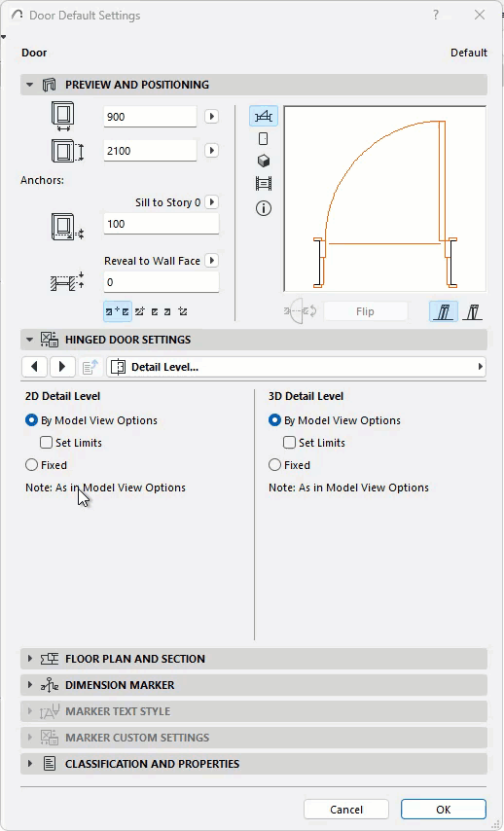The image size is (504, 831).
Task: Confirm settings with the OK button
Action: pos(443,810)
